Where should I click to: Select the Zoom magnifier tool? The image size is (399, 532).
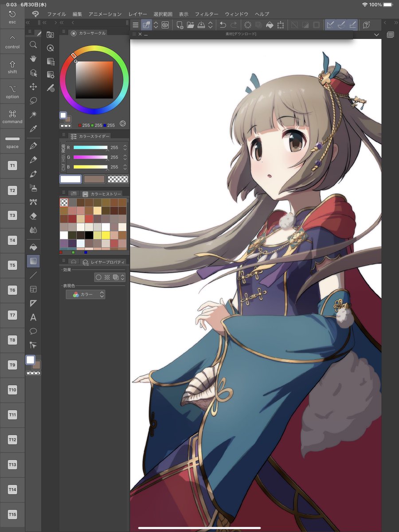point(33,44)
